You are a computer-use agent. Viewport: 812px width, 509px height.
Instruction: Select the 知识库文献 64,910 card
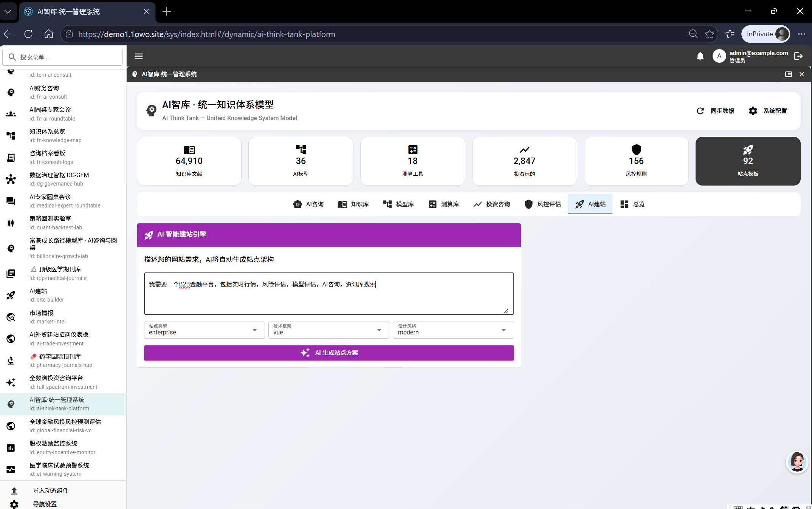tap(189, 161)
